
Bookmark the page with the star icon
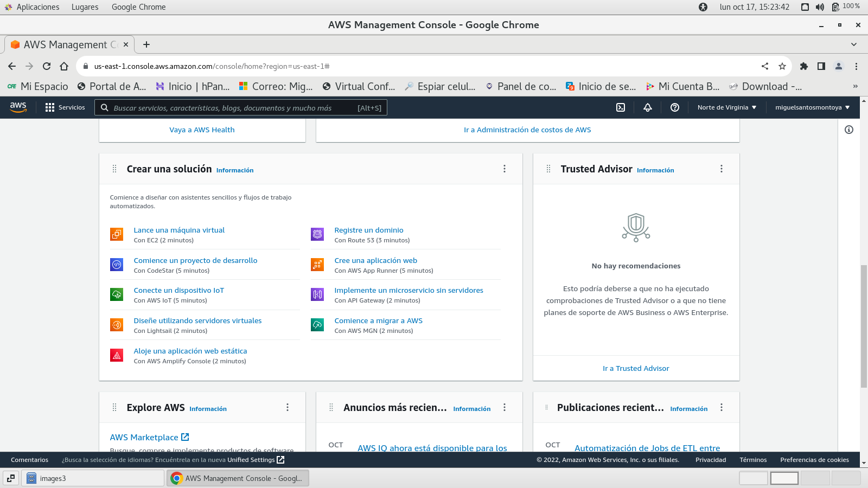click(x=782, y=66)
